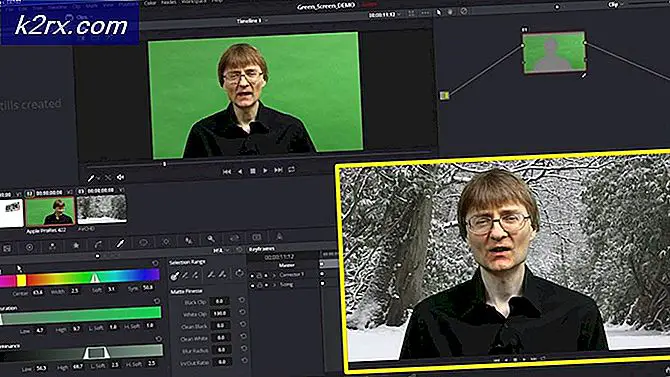
Task: Open the Power Window oval palette
Action: (x=143, y=243)
